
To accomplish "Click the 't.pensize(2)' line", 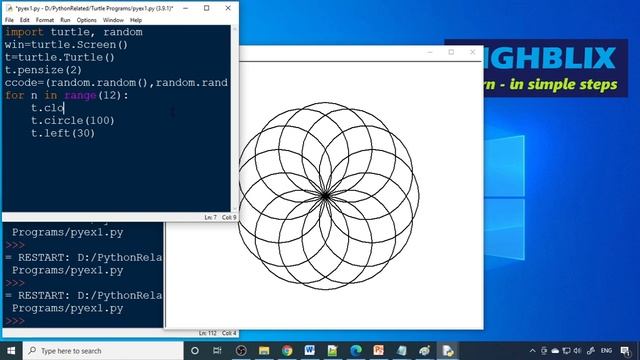I will pos(43,70).
